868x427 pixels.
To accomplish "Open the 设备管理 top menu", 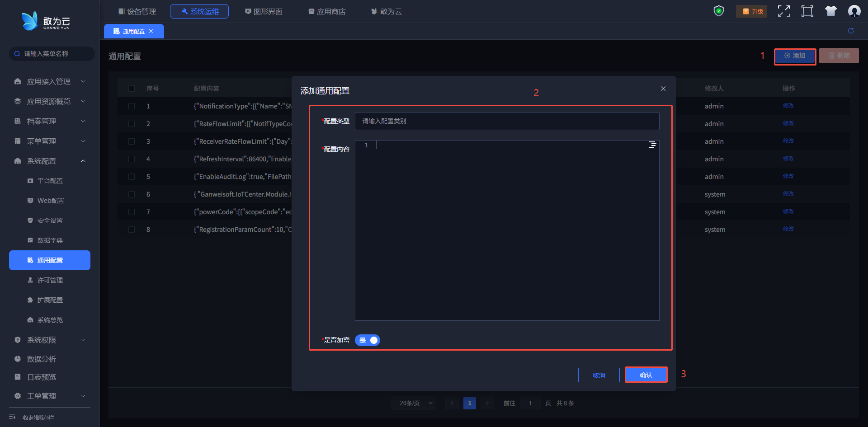I will 137,11.
